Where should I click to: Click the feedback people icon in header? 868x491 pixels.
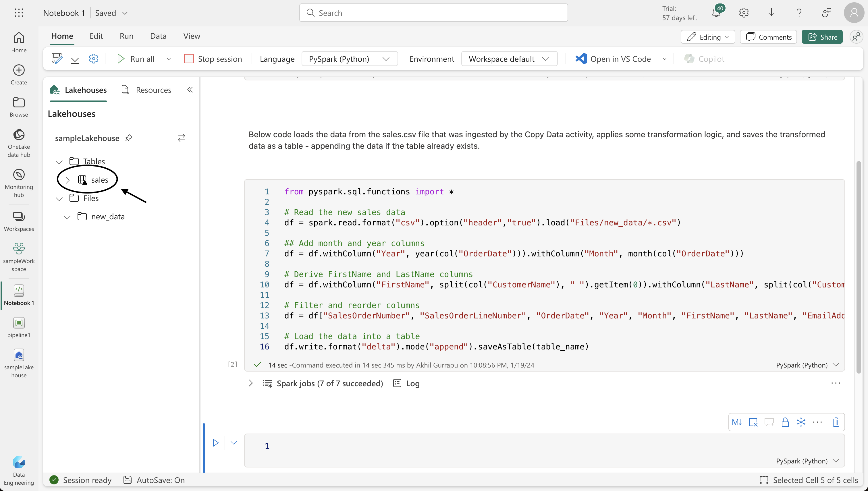[x=827, y=13]
